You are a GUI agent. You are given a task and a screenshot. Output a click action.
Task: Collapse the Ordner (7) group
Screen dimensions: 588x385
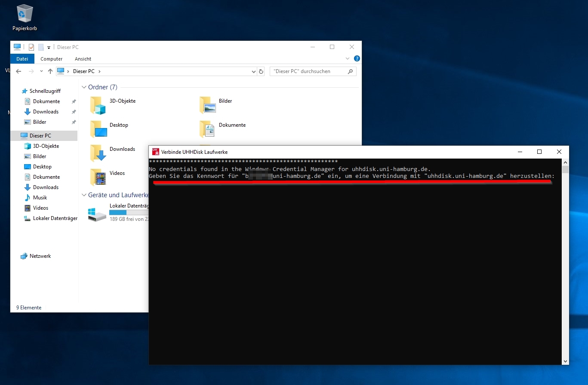click(84, 87)
